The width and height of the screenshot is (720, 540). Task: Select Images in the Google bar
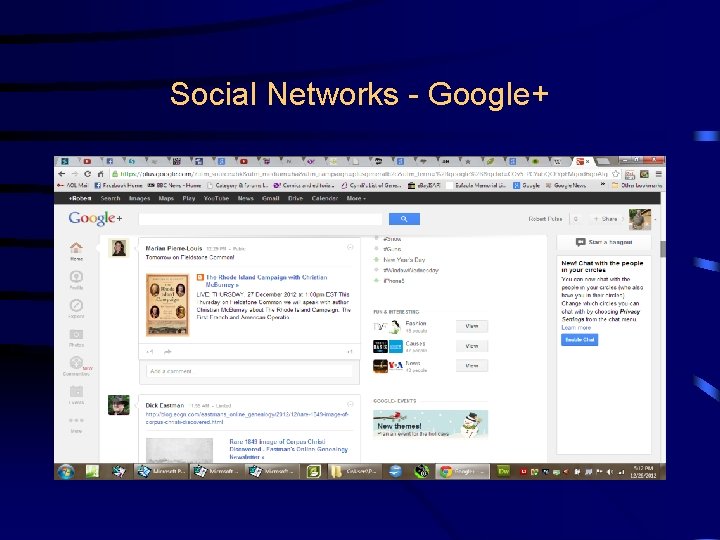(140, 198)
